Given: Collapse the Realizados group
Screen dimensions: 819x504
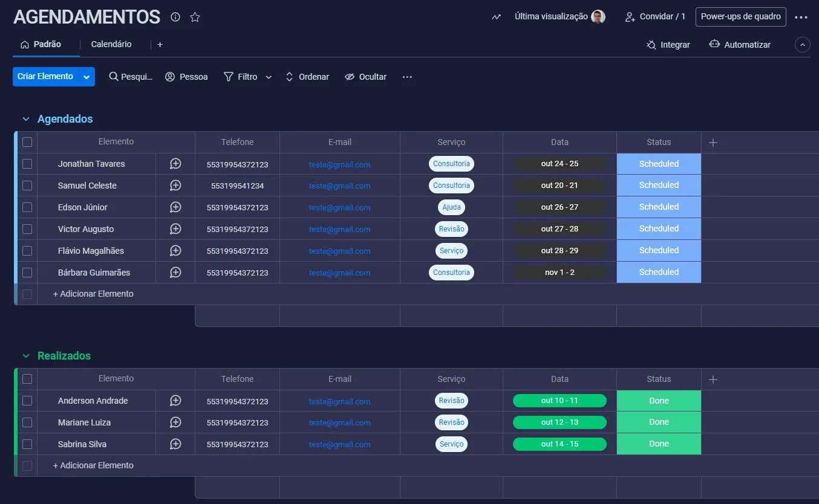Looking at the screenshot, I should click(x=26, y=356).
